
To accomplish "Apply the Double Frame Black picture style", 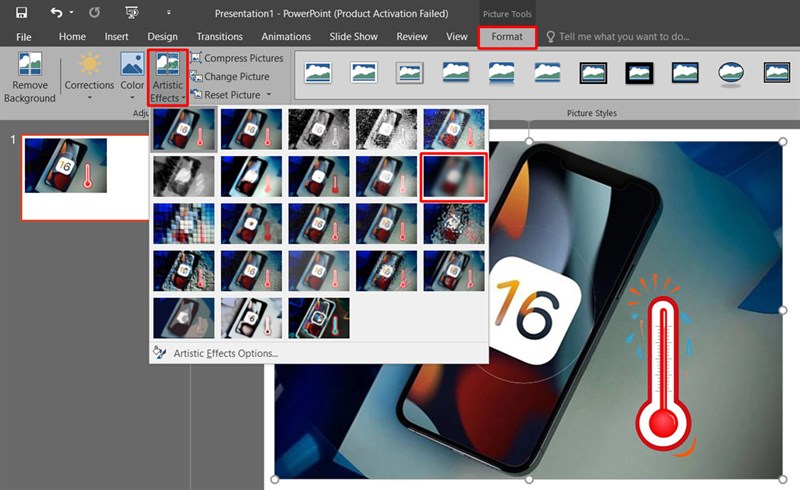I will click(x=593, y=72).
